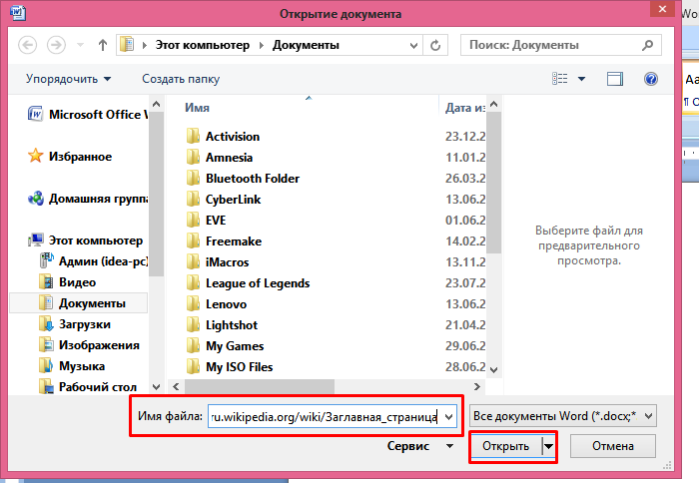Open the Упорядочить menu
This screenshot has width=699, height=483.
pos(68,79)
